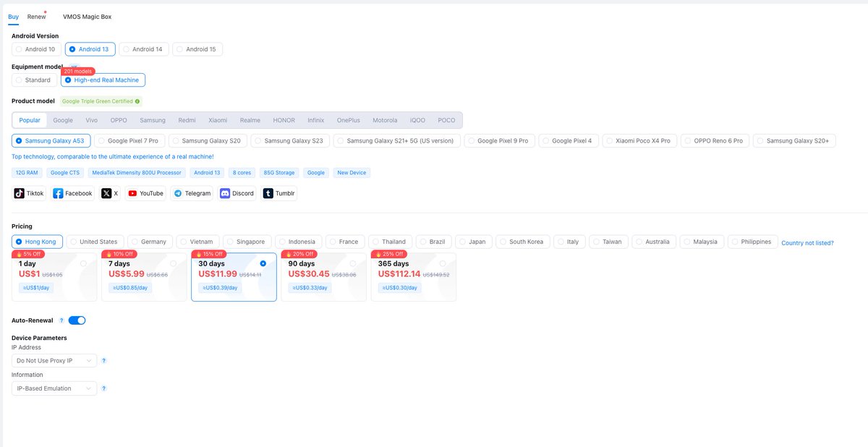Open the Realme brand tab
Viewport: 868px width, 447px height.
coord(250,120)
